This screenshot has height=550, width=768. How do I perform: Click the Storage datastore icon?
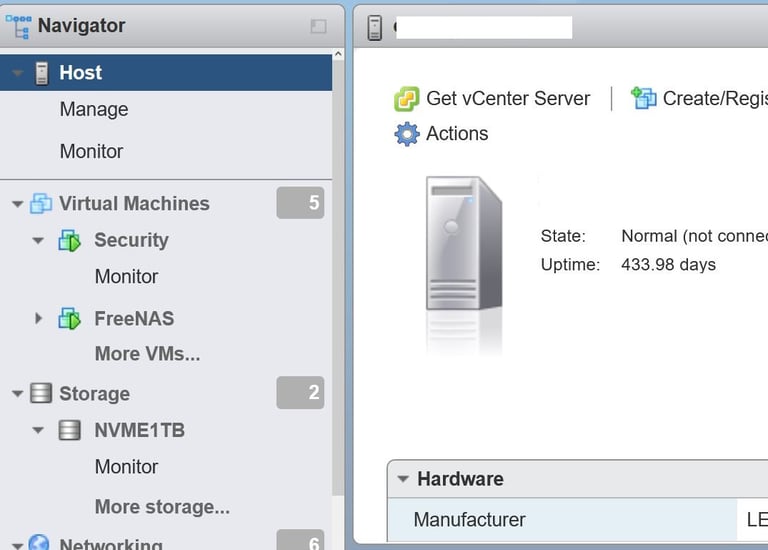tap(41, 393)
